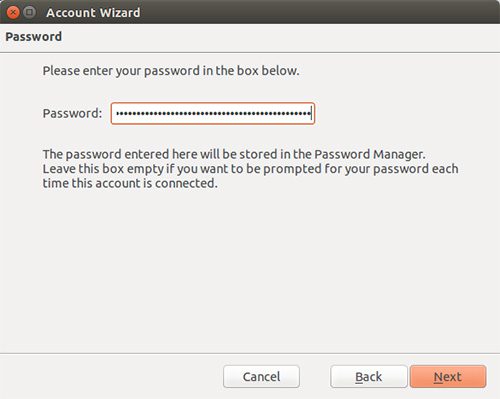Go to previous step with Back

[369, 377]
